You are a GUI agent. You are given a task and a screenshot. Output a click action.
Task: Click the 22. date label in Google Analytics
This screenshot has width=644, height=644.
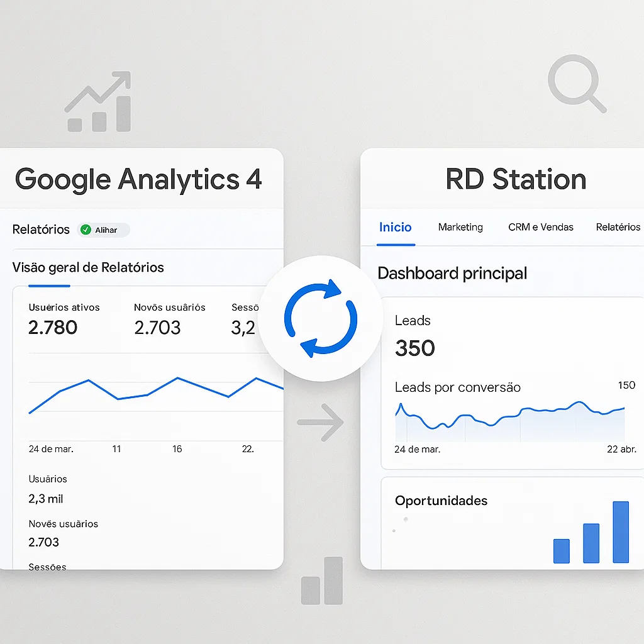click(248, 449)
